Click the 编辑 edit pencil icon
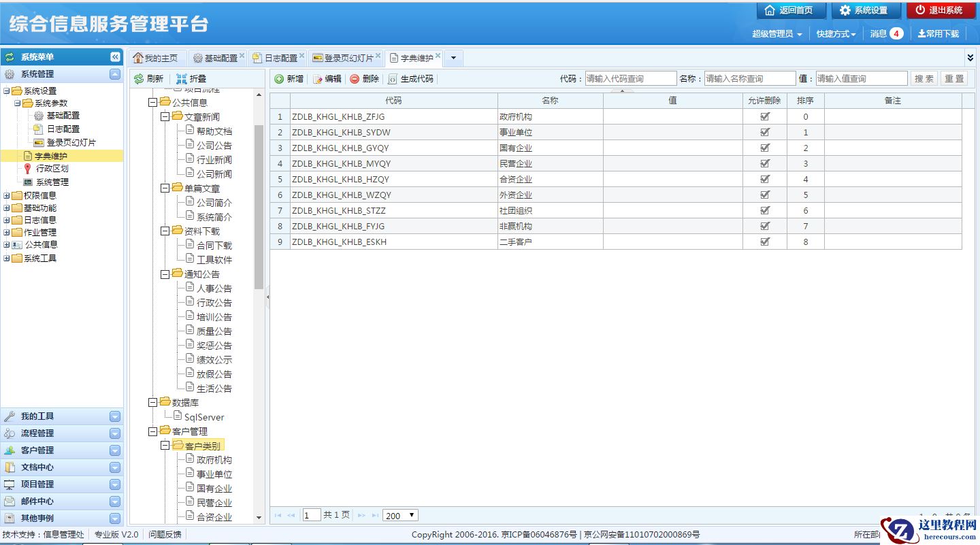Image resolution: width=980 pixels, height=545 pixels. coord(318,79)
